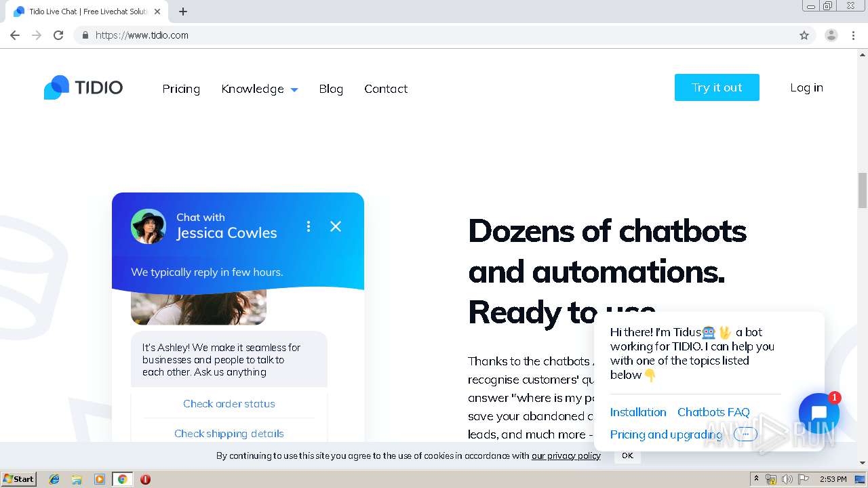Viewport: 868px width, 488px height.
Task: View site info via padlock icon
Action: point(85,35)
